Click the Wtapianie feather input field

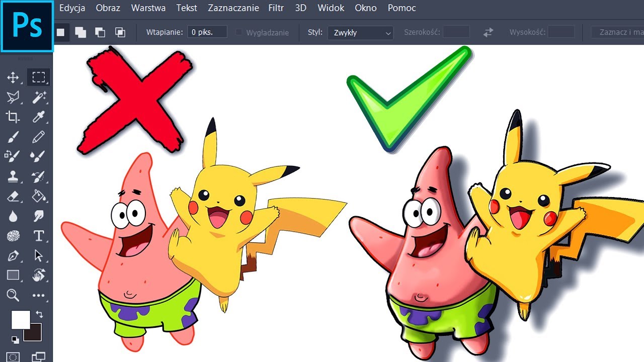[x=208, y=33]
